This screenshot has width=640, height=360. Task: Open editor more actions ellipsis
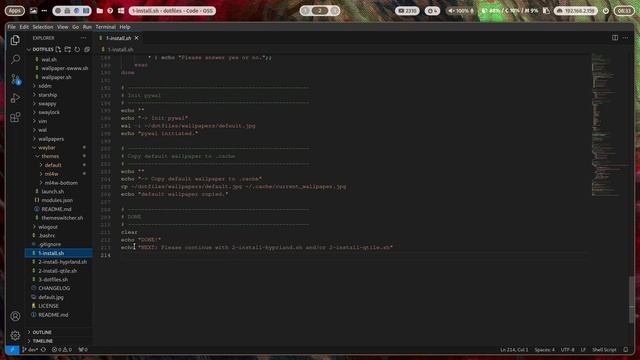click(x=625, y=38)
